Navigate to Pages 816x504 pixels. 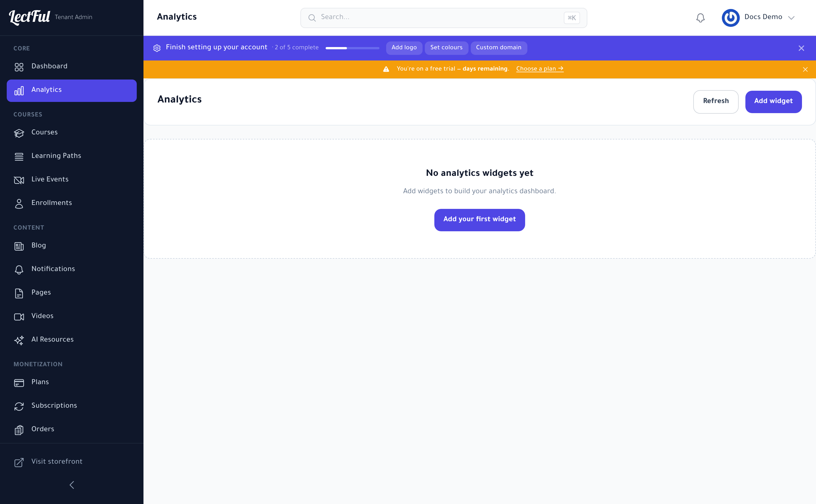click(72, 293)
